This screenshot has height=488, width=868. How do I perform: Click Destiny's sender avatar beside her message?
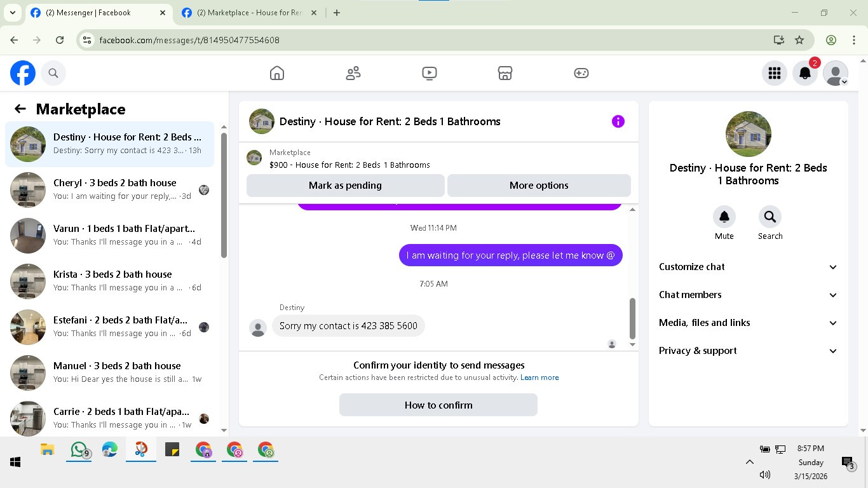[258, 328]
